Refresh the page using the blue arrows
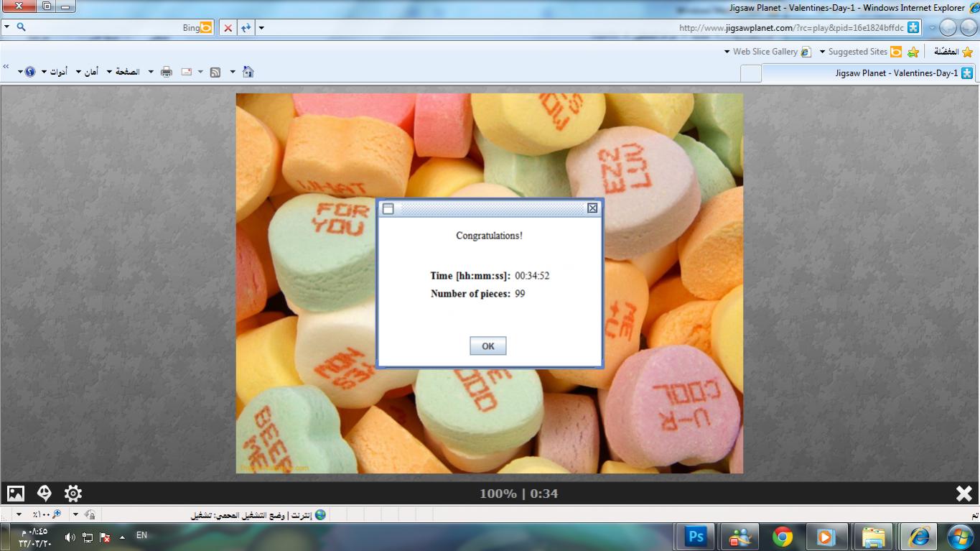This screenshot has width=980, height=551. 246,27
